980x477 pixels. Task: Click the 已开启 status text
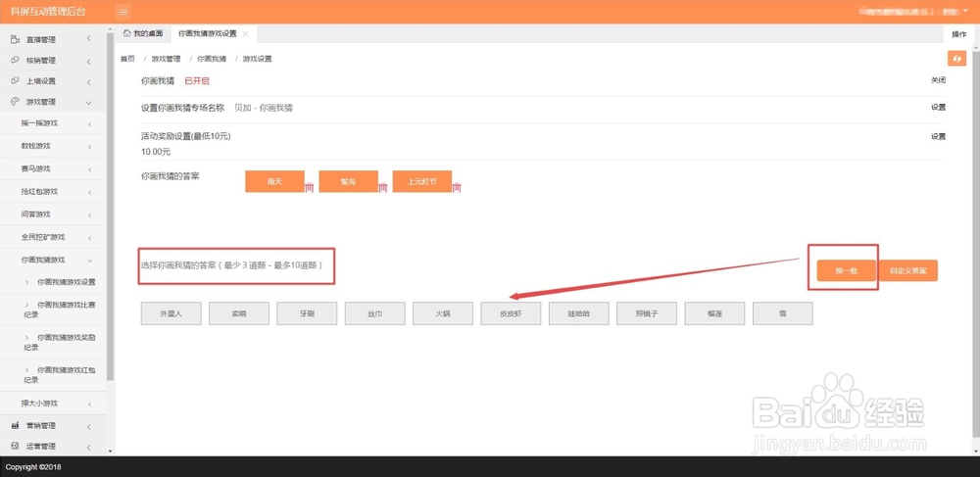click(197, 81)
